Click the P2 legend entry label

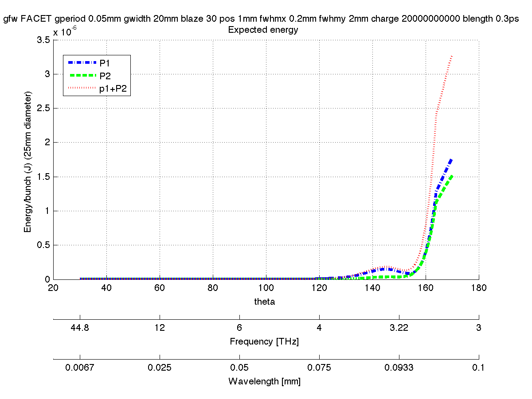point(104,75)
